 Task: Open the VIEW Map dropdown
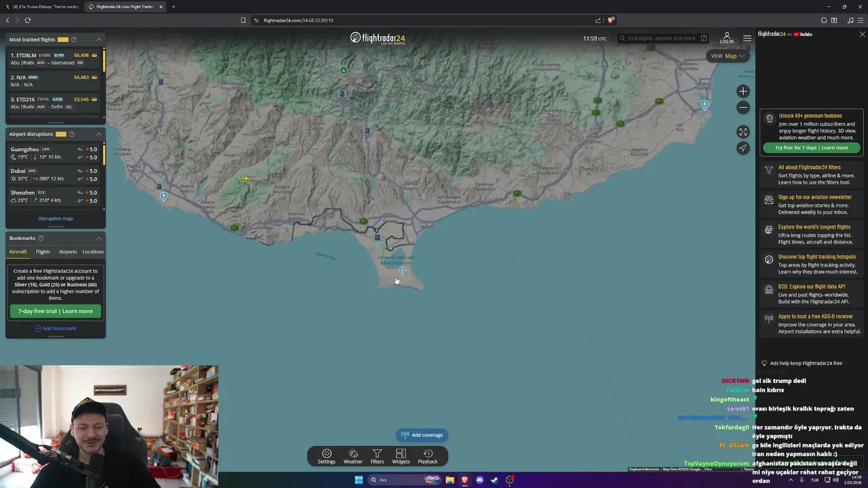(x=728, y=56)
